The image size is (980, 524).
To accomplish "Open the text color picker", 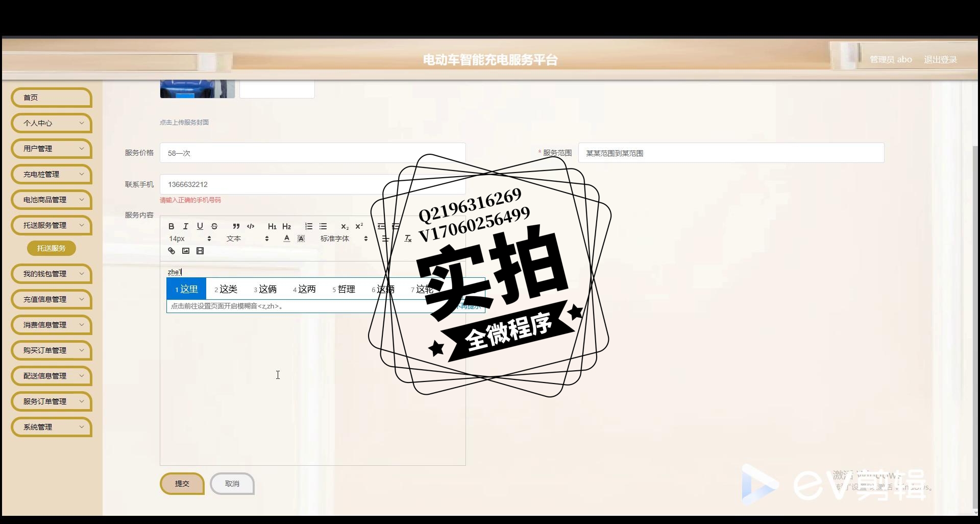I will point(287,239).
